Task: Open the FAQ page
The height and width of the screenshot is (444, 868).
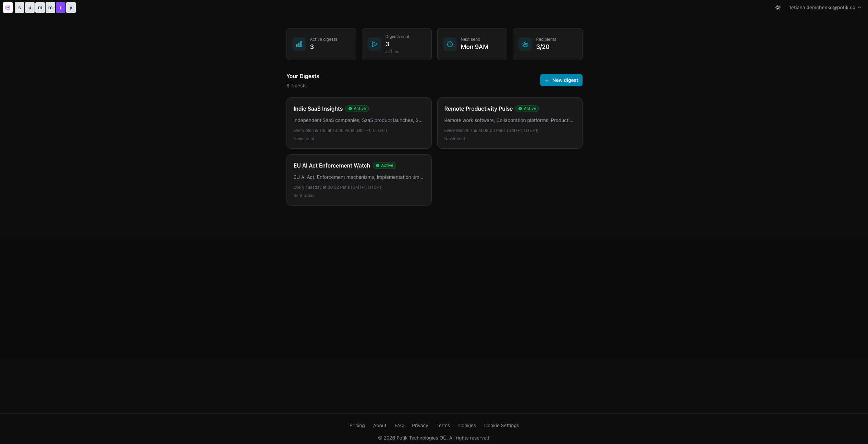Action: point(399,425)
